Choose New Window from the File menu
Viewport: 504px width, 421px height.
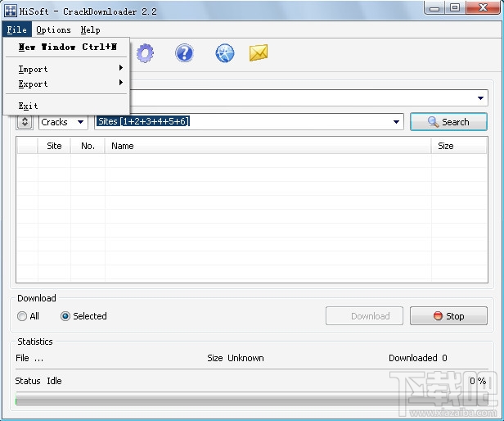coord(67,47)
